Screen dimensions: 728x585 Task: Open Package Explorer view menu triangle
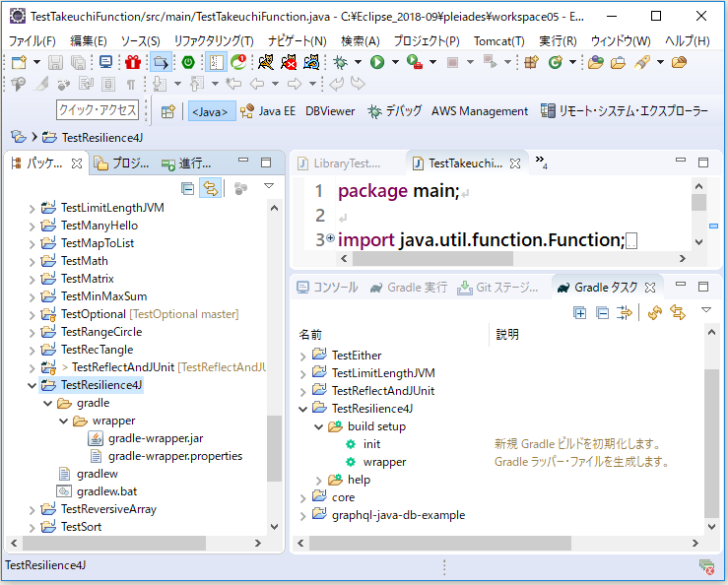[268, 186]
